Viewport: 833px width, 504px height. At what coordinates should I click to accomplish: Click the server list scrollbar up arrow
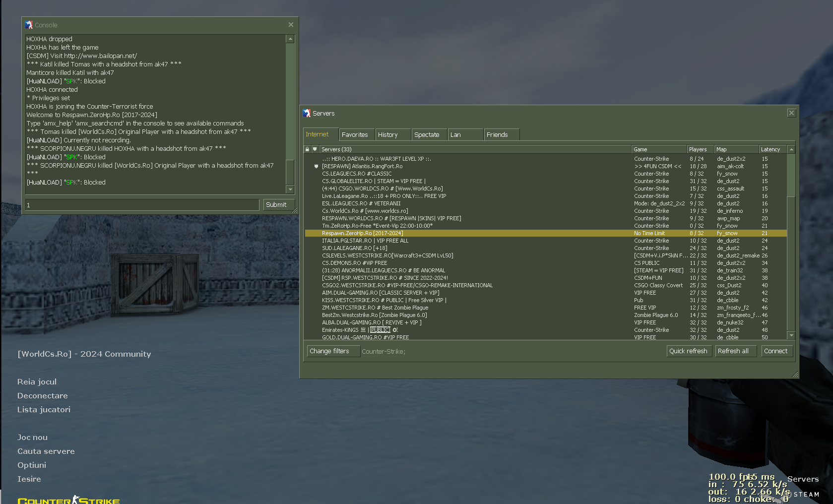pos(791,149)
